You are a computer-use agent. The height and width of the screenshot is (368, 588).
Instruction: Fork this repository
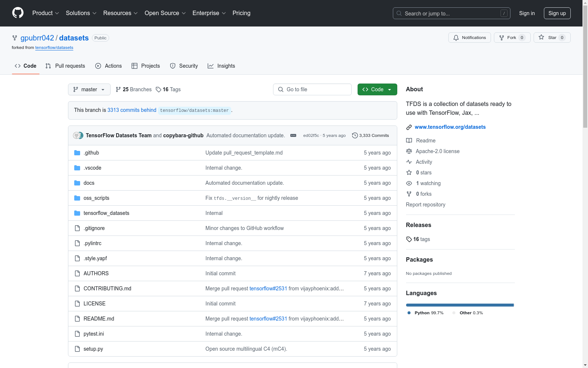[512, 38]
